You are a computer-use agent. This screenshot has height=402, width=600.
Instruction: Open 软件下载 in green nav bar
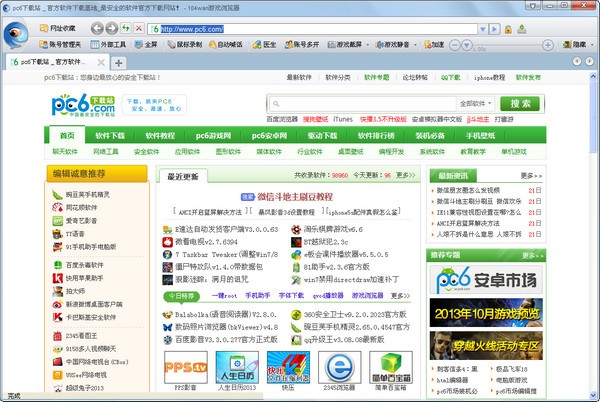tap(110, 135)
